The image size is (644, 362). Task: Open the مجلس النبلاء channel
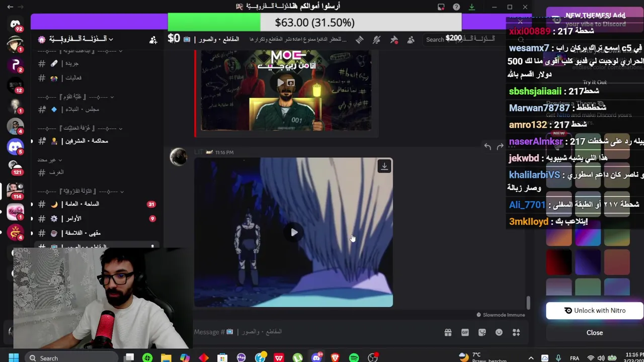[97, 109]
